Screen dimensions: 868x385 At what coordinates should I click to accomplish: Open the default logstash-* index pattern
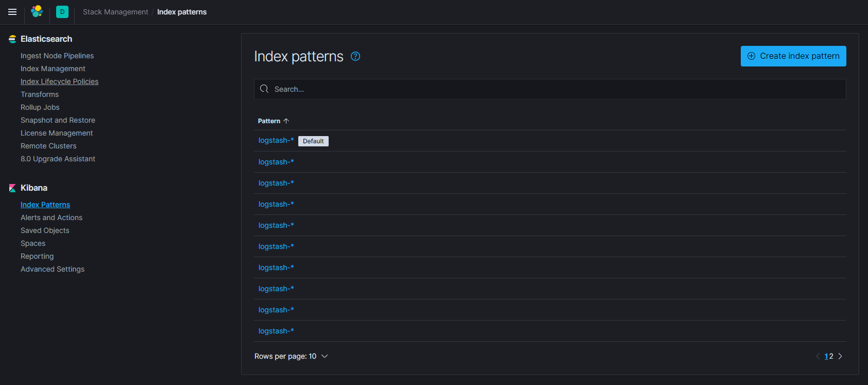[276, 141]
